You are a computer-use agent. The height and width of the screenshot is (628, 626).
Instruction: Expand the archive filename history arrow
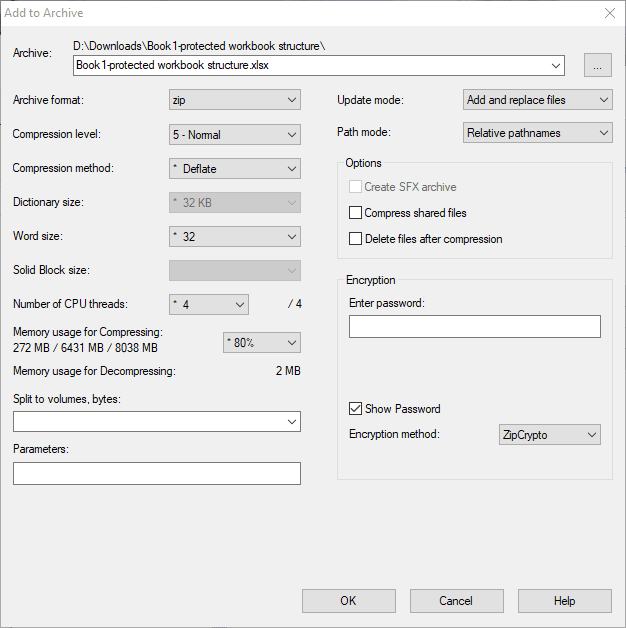[x=556, y=65]
